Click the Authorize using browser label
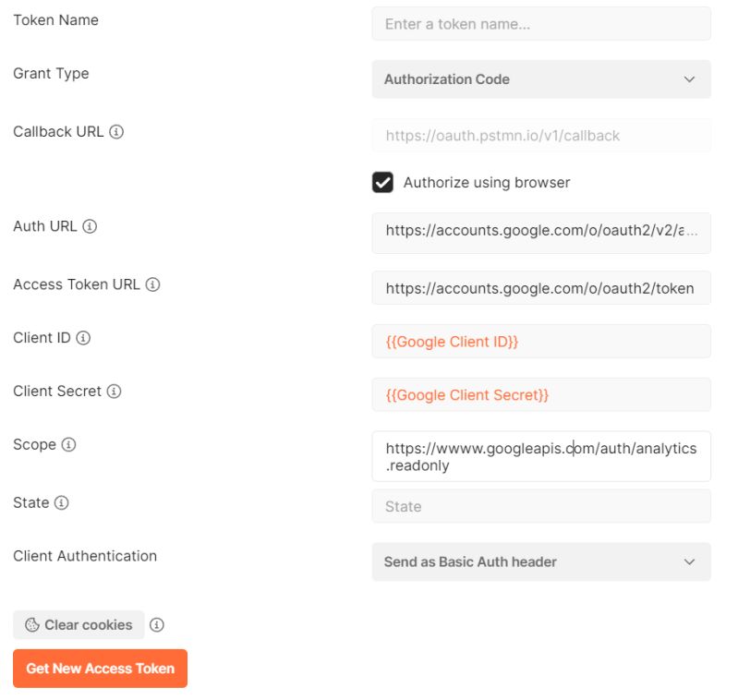Screen dimensions: 738x700 487,183
